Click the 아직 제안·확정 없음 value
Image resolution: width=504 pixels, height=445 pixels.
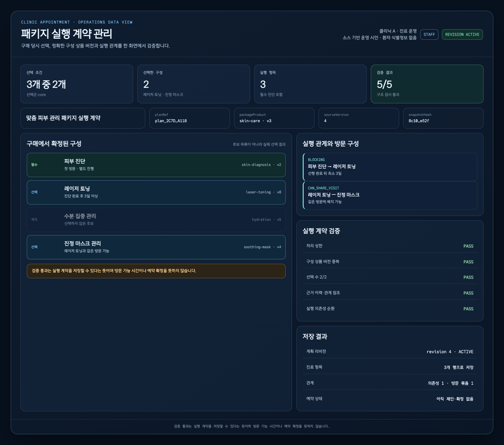tap(455, 399)
